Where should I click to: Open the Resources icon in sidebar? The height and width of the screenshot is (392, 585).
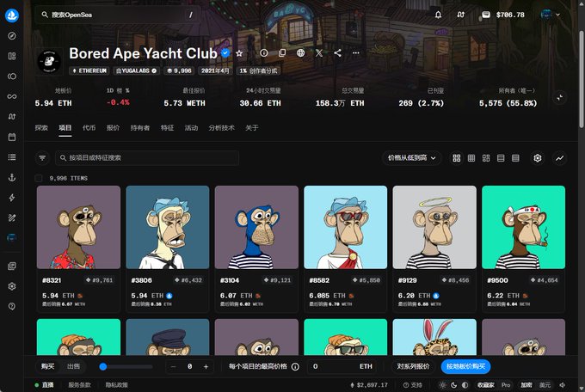tap(12, 266)
